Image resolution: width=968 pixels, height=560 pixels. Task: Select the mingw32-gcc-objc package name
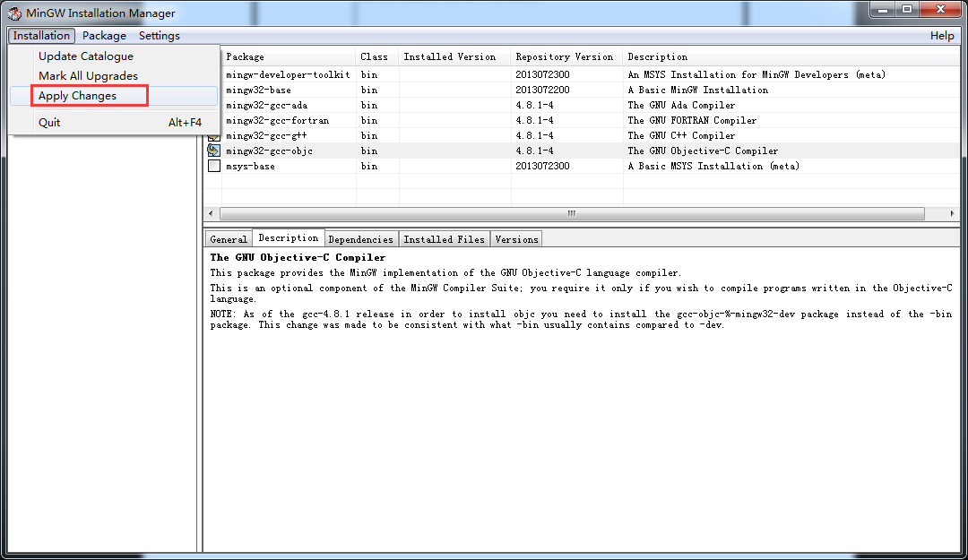tap(269, 151)
